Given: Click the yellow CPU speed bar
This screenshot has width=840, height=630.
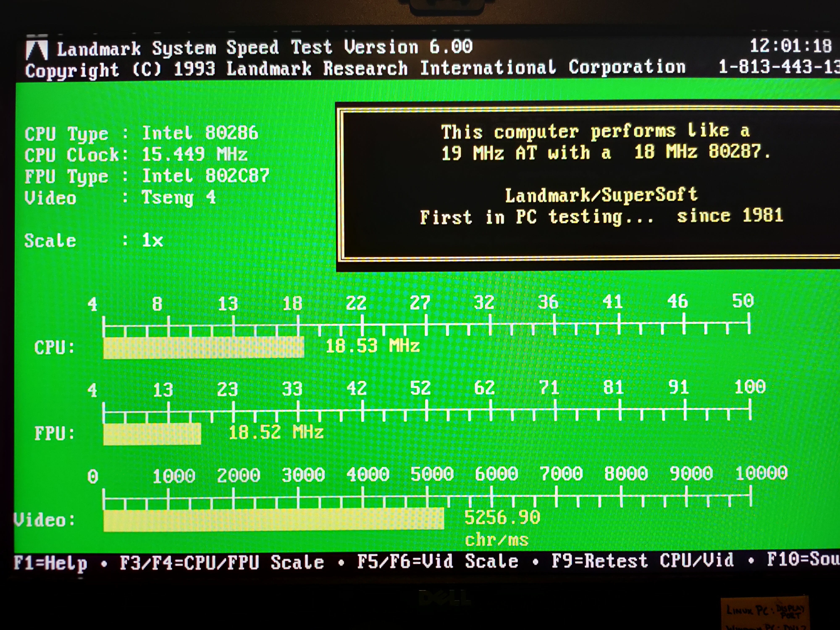Looking at the screenshot, I should 203,348.
